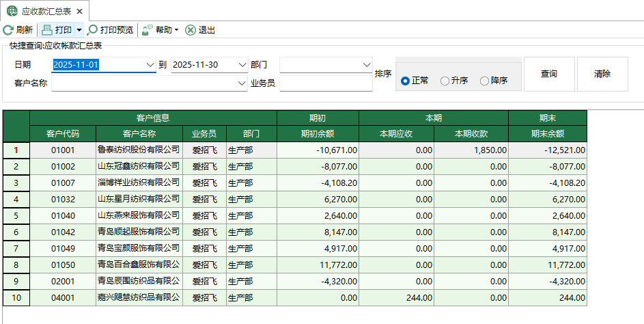Click customer code cell 01032
Image resolution: width=644 pixels, height=324 pixels.
(63, 200)
